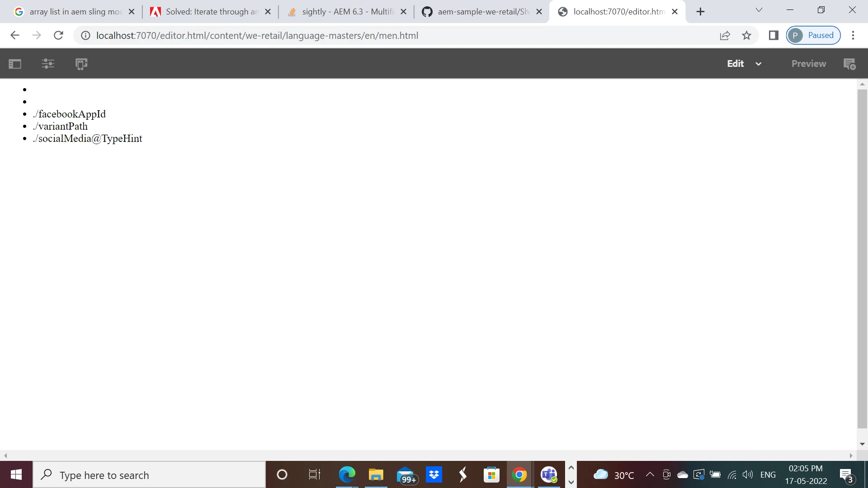This screenshot has height=488, width=868.
Task: Click the address bar URL
Action: 257,35
